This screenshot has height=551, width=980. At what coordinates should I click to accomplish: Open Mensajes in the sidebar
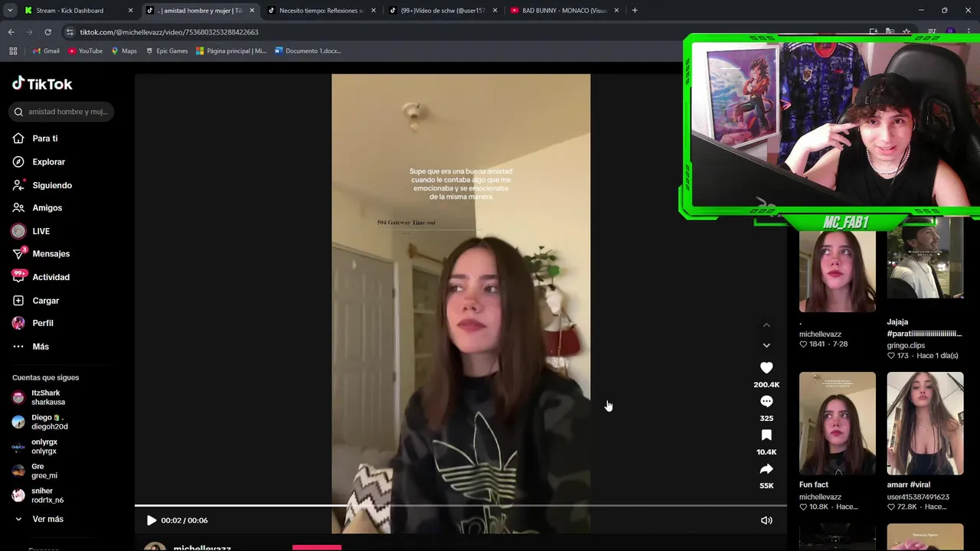(41, 254)
